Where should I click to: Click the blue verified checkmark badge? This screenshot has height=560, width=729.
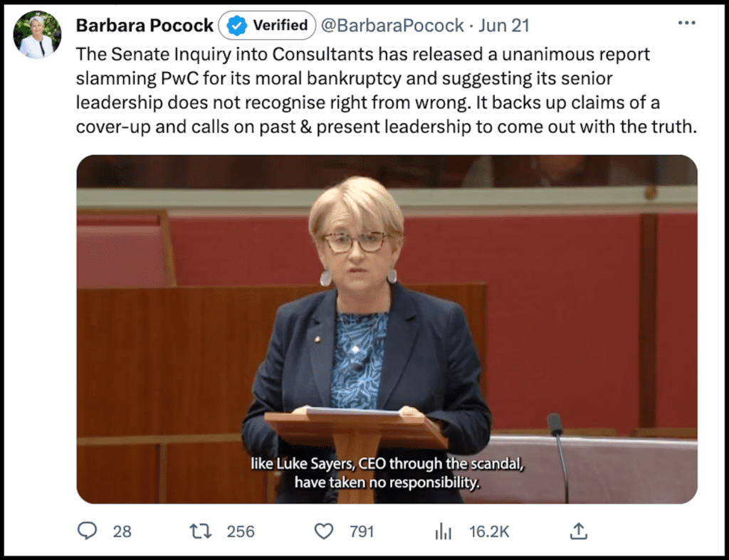click(x=236, y=25)
